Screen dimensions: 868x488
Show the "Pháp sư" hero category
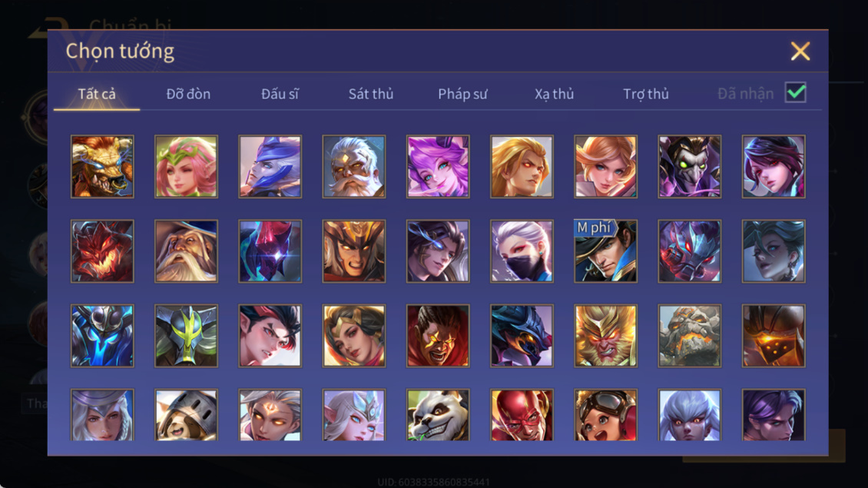pos(462,95)
